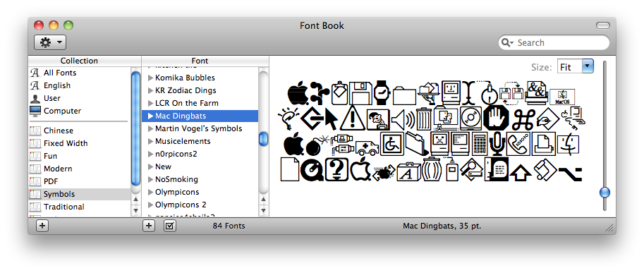Select the Olympicons 2 font row

click(200, 205)
